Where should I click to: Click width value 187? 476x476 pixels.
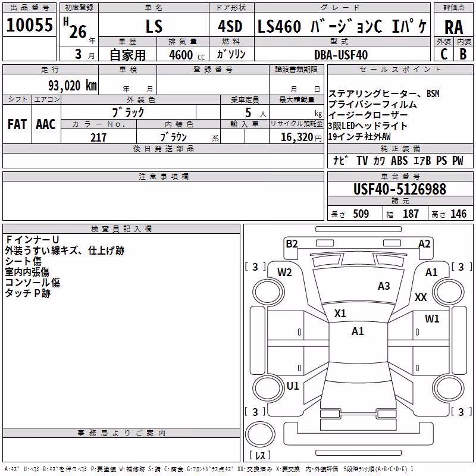tap(411, 214)
